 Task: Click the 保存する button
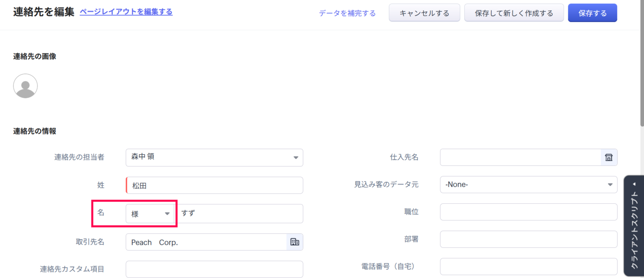click(x=592, y=13)
